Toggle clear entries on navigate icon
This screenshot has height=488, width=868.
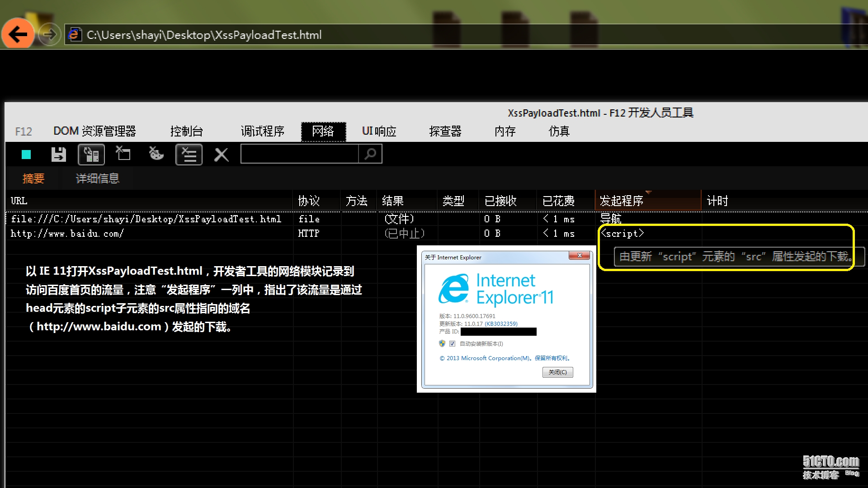189,155
